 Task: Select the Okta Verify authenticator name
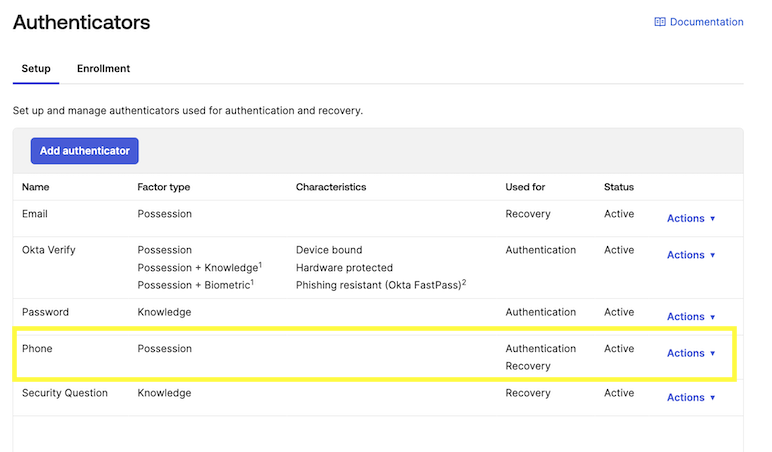[49, 250]
